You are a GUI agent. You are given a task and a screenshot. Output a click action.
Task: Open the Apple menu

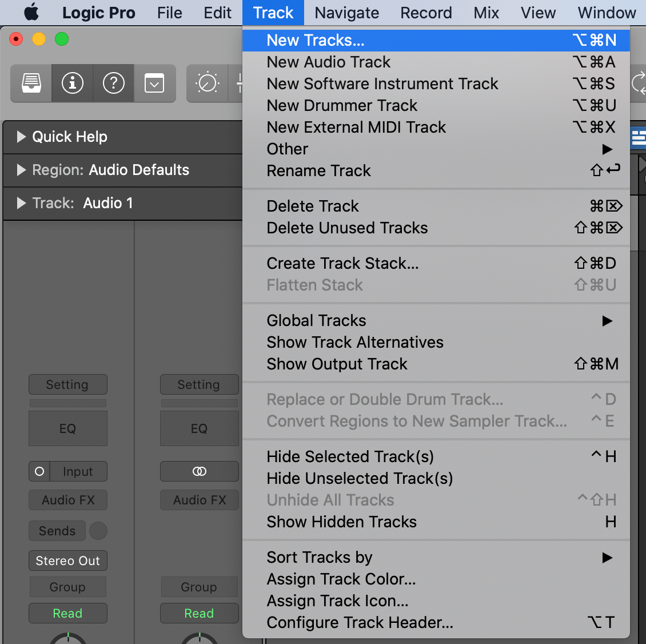pos(31,12)
